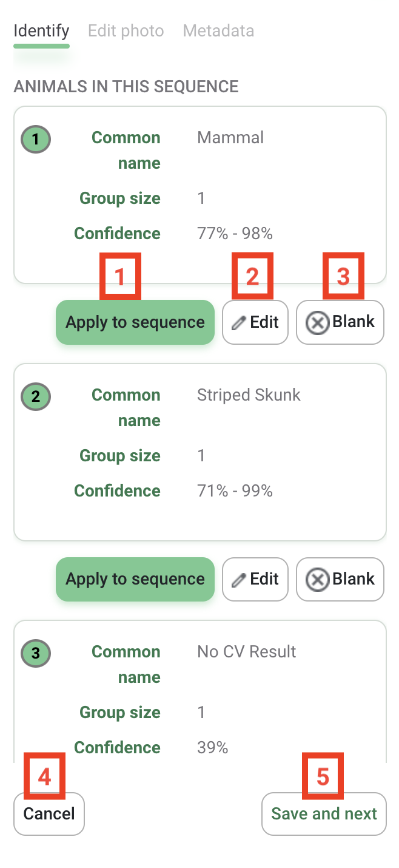This screenshot has height=868, width=399.
Task: Click X icon in Striped Skunk's Blank button
Action: pyautogui.click(x=317, y=579)
